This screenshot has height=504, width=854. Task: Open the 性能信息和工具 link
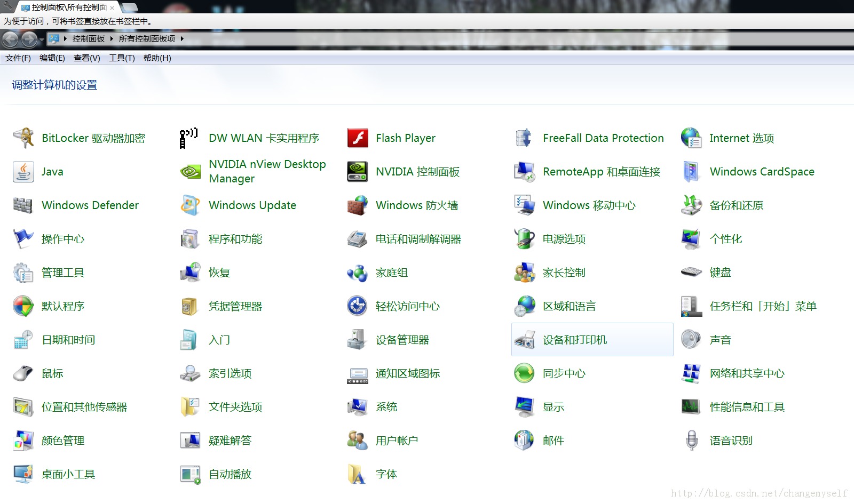click(x=747, y=407)
